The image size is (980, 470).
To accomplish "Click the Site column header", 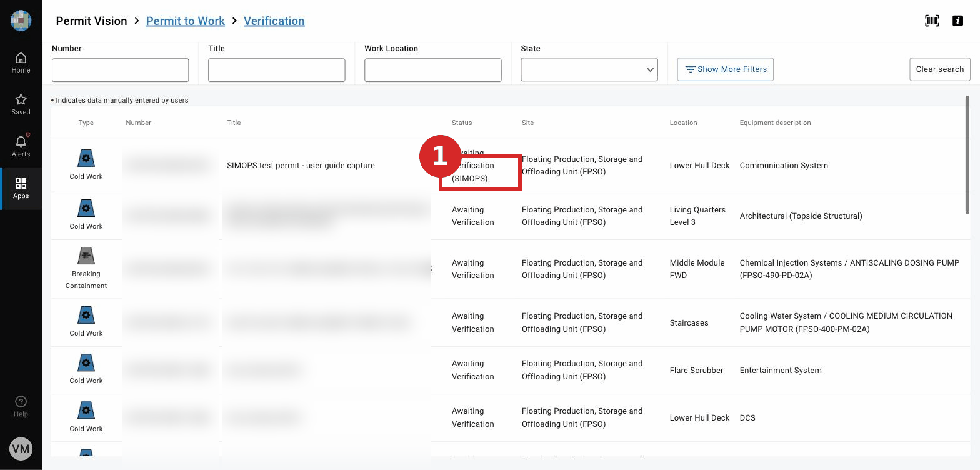I will (528, 122).
